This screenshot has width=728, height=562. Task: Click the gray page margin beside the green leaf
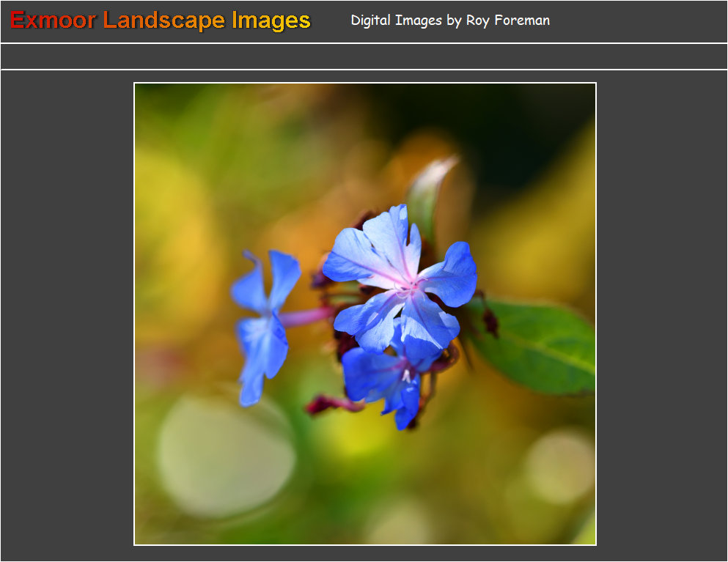pyautogui.click(x=660, y=344)
